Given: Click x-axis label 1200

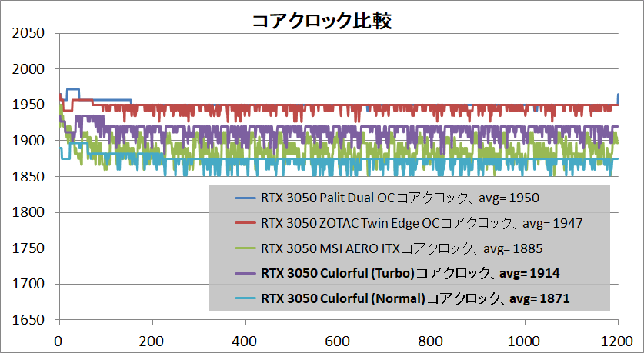Looking at the screenshot, I should point(618,341).
